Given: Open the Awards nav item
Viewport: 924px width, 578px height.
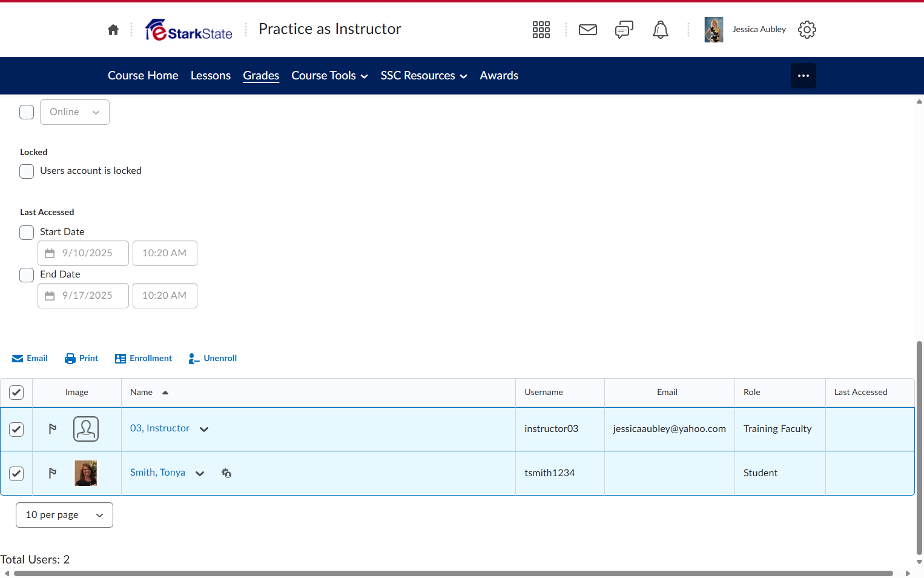Looking at the screenshot, I should click(x=499, y=76).
